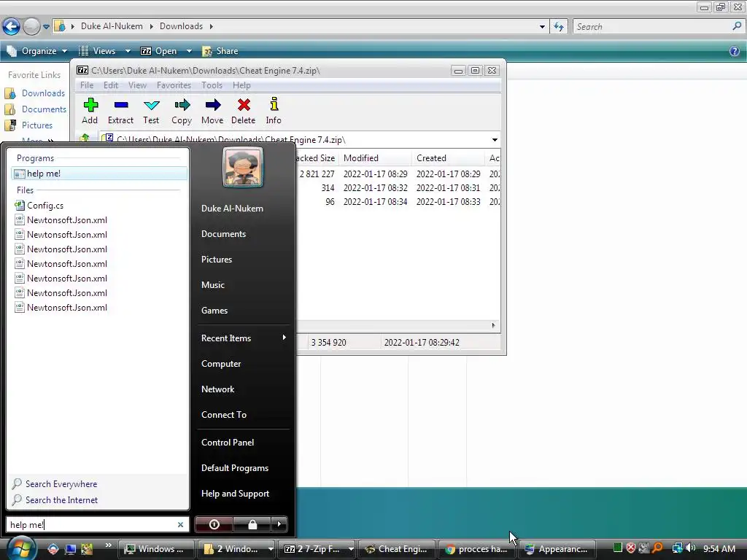This screenshot has width=747, height=560.
Task: Click Search the Internet in Start menu
Action: point(61,500)
